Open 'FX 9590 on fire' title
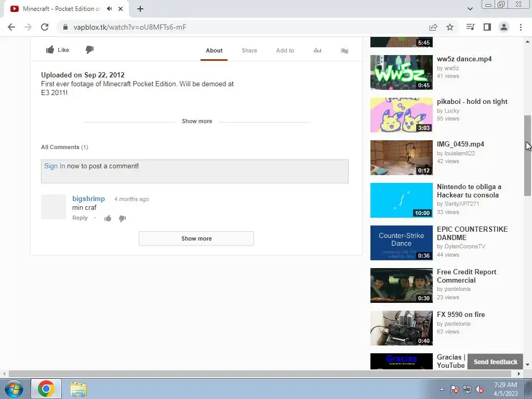This screenshot has height=399, width=532. click(461, 314)
